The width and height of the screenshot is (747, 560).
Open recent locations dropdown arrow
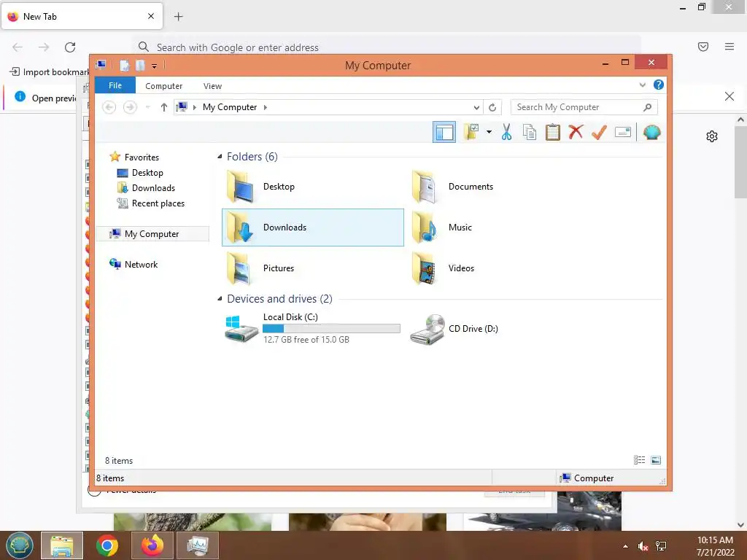147,107
